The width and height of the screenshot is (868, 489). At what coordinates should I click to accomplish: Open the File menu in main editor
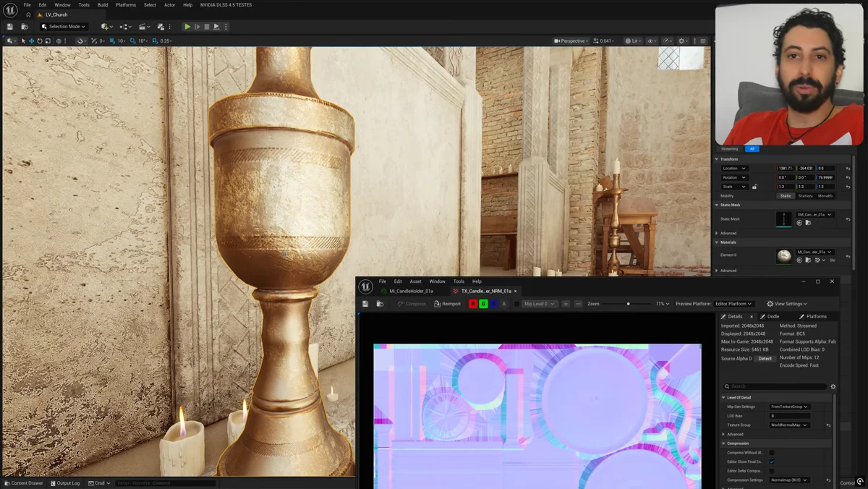pos(27,5)
